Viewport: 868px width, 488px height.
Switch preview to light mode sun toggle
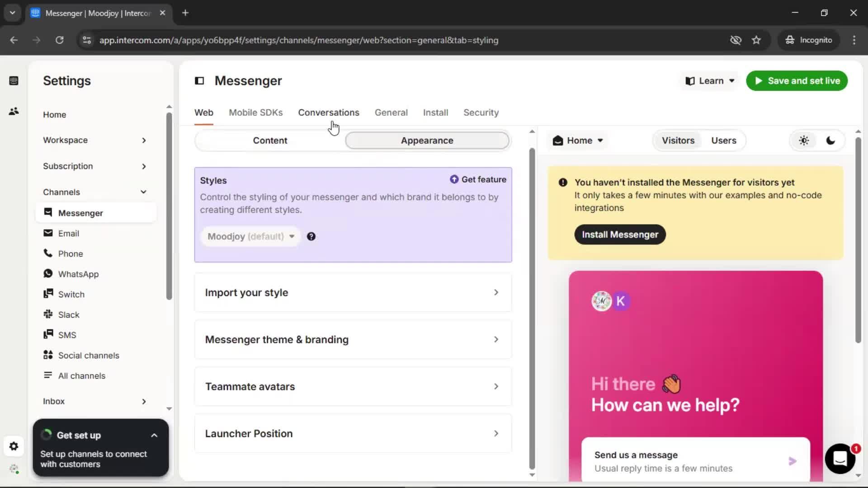coord(804,141)
